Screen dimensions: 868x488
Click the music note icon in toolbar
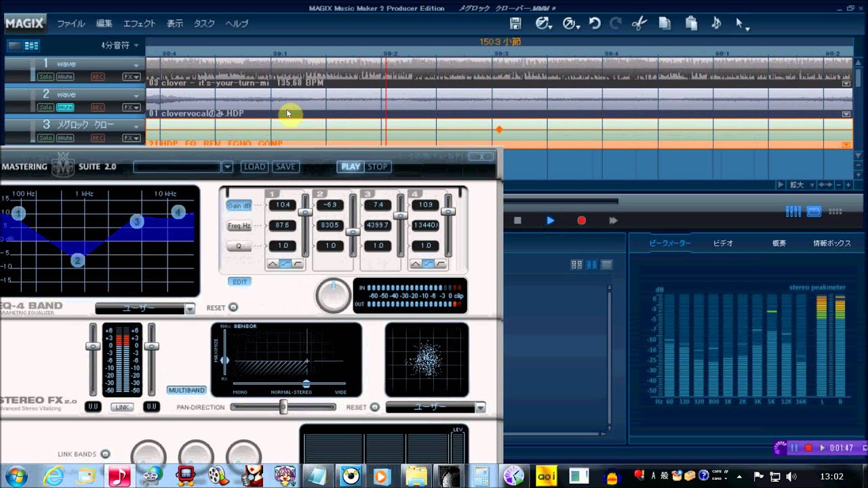716,24
